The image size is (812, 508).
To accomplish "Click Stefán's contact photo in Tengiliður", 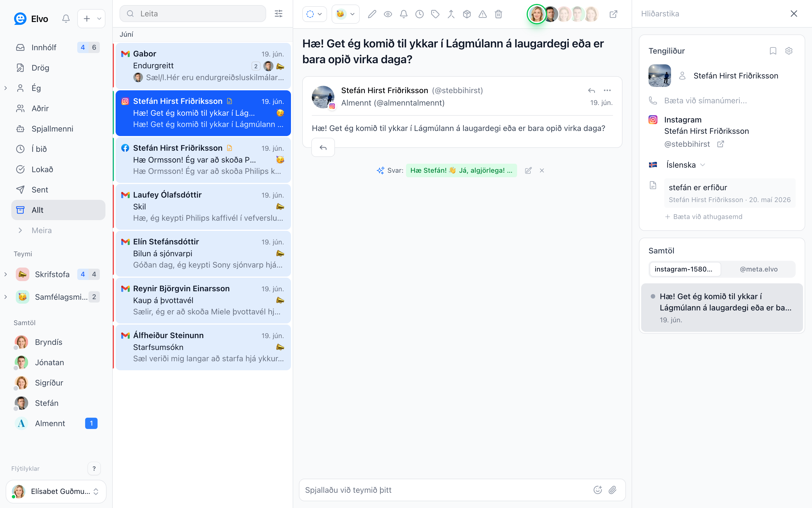I will coord(659,76).
